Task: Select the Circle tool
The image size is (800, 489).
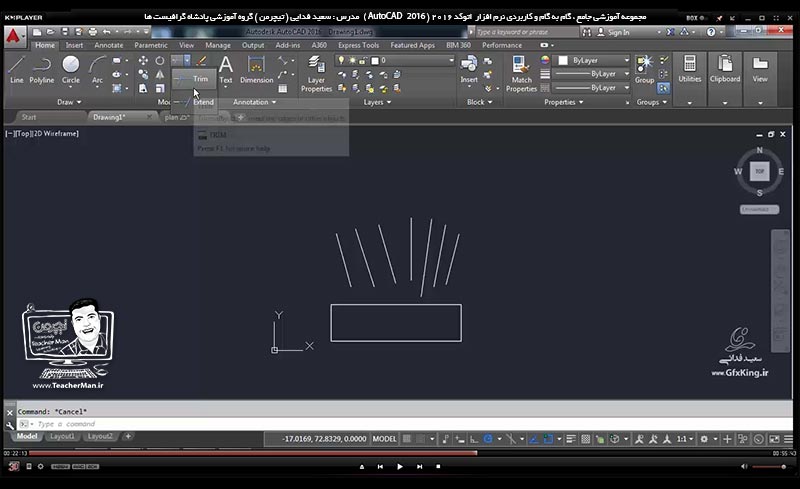Action: pos(70,69)
